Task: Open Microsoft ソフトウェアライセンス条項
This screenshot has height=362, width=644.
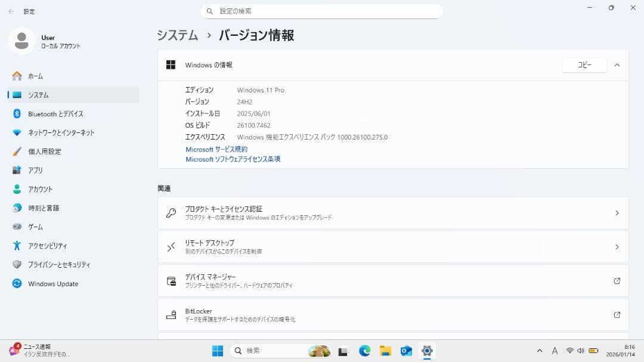Action: (x=232, y=159)
